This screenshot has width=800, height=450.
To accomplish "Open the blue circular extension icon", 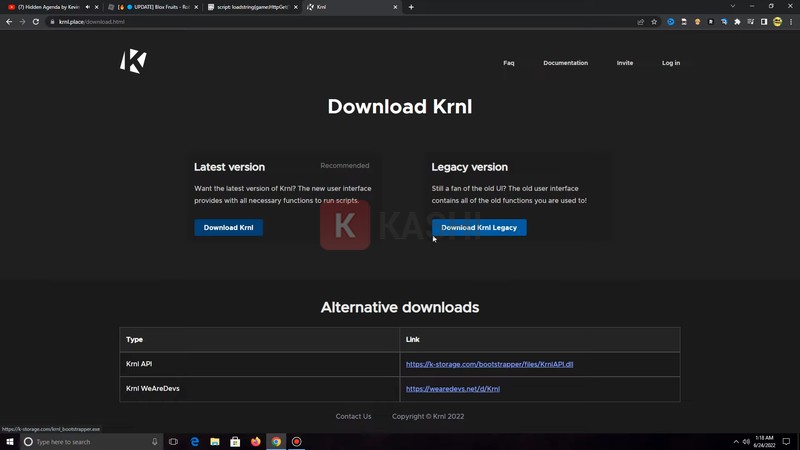I will pyautogui.click(x=670, y=22).
